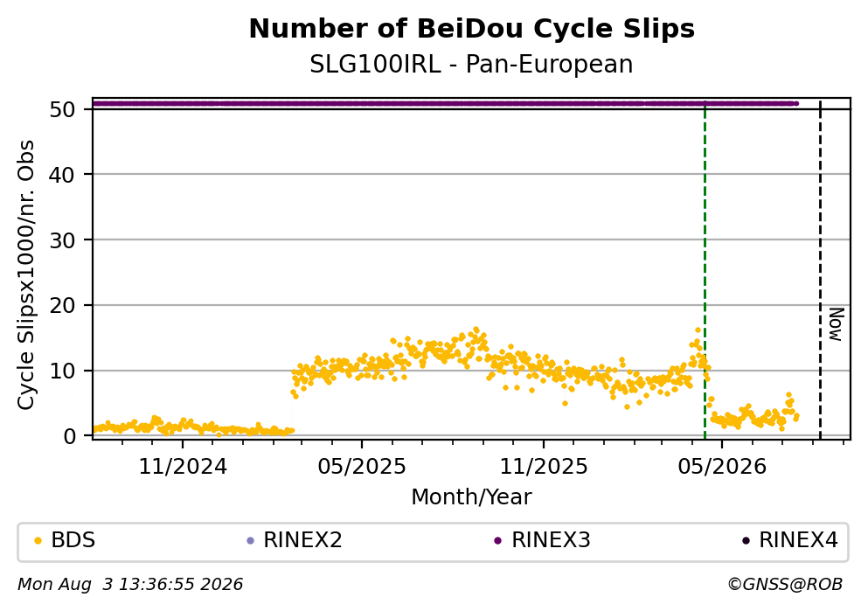Screen dimensions: 868x611
Task: Click the Month/Year axis label
Action: [471, 497]
